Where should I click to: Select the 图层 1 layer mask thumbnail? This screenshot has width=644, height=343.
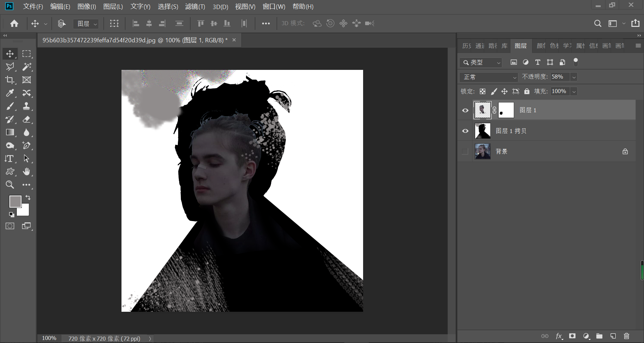coord(506,110)
